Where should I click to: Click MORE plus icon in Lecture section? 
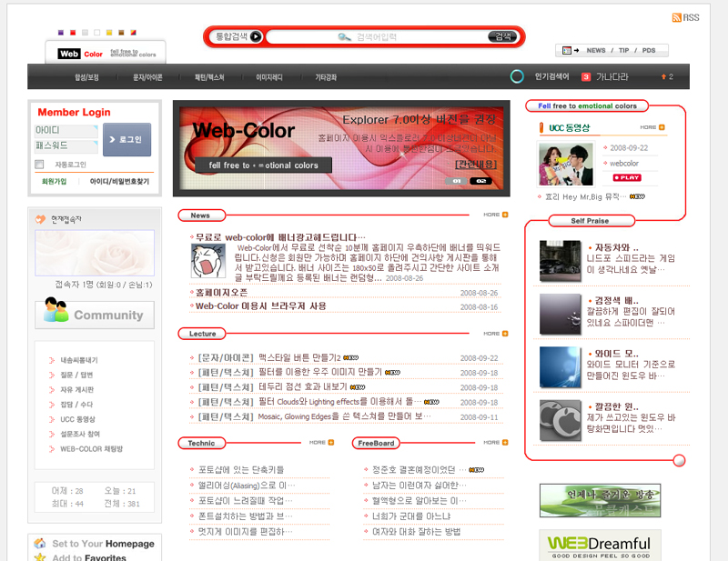pos(505,333)
